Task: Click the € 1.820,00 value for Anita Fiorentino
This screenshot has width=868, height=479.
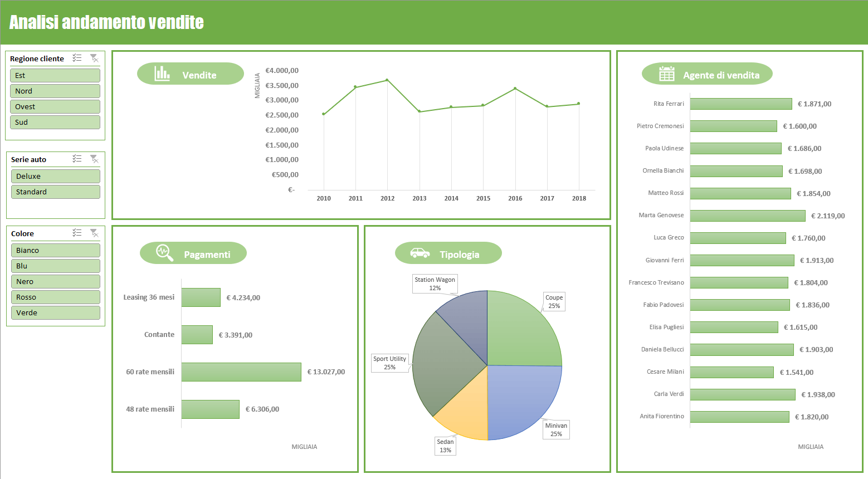Action: click(x=812, y=417)
